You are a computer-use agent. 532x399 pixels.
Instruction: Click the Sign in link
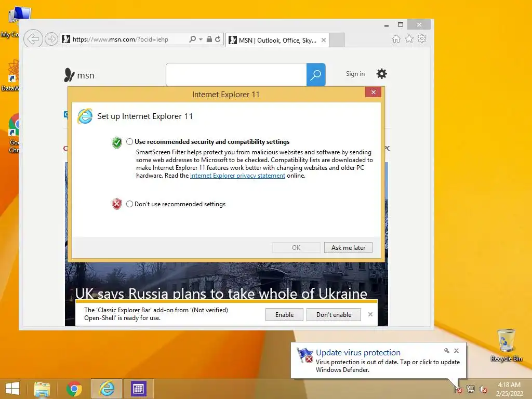(355, 74)
